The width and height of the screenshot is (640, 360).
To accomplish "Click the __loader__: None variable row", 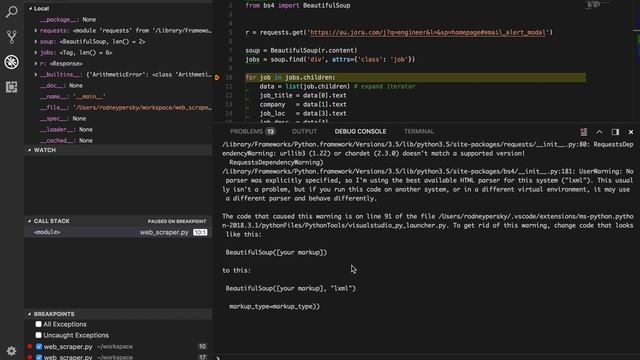I will [x=118, y=130].
